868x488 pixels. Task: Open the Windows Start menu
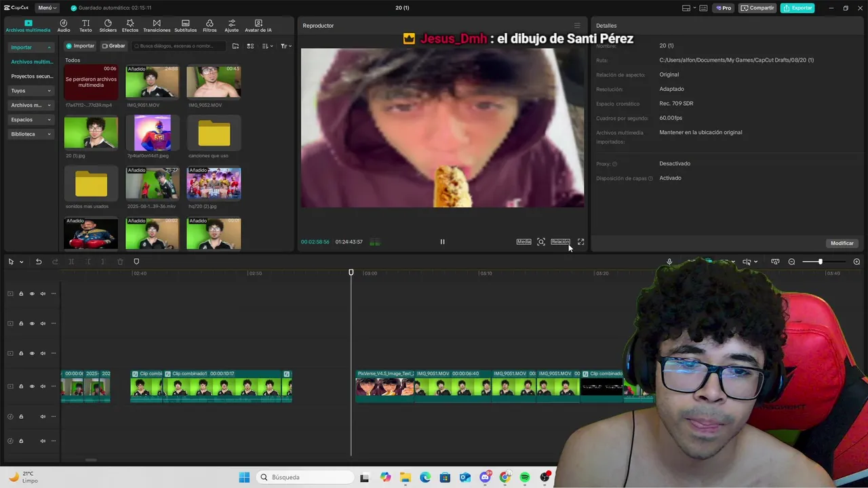click(x=244, y=477)
